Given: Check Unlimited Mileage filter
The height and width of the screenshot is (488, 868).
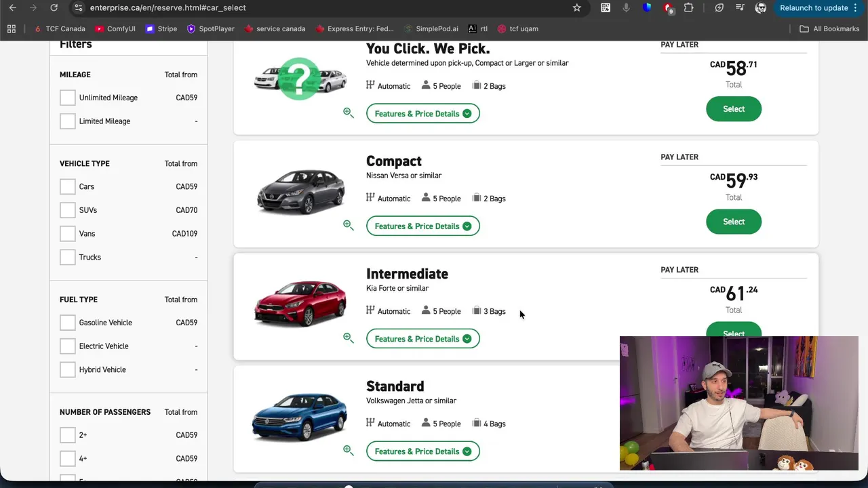Looking at the screenshot, I should pyautogui.click(x=68, y=98).
